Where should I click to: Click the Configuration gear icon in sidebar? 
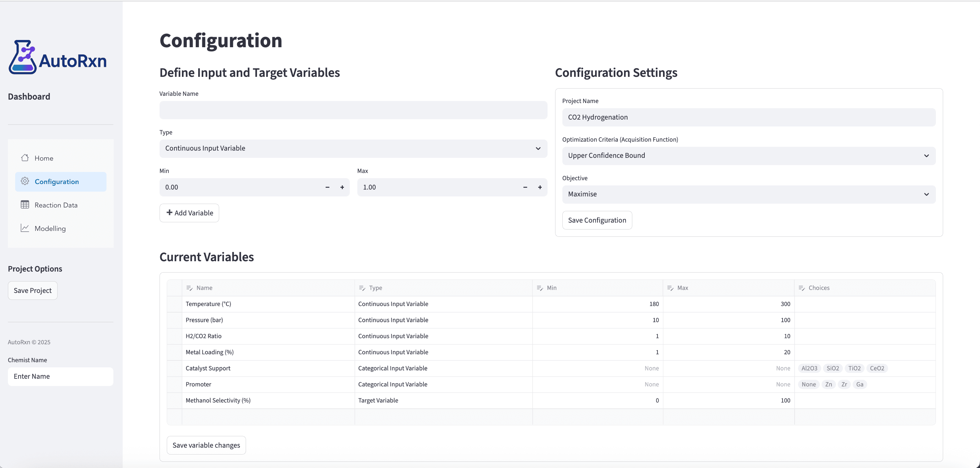coord(24,182)
